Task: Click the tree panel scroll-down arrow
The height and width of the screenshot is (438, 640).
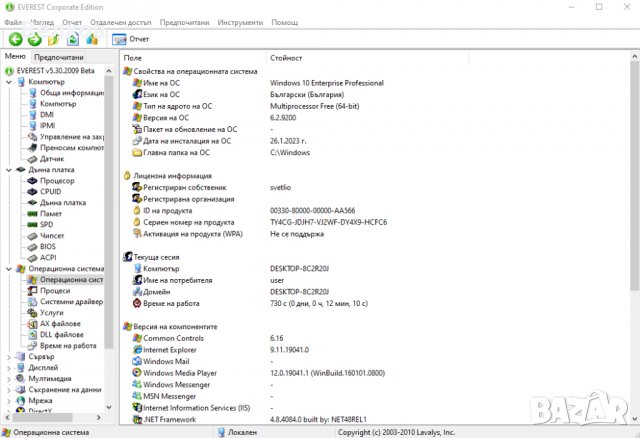Action: click(109, 408)
